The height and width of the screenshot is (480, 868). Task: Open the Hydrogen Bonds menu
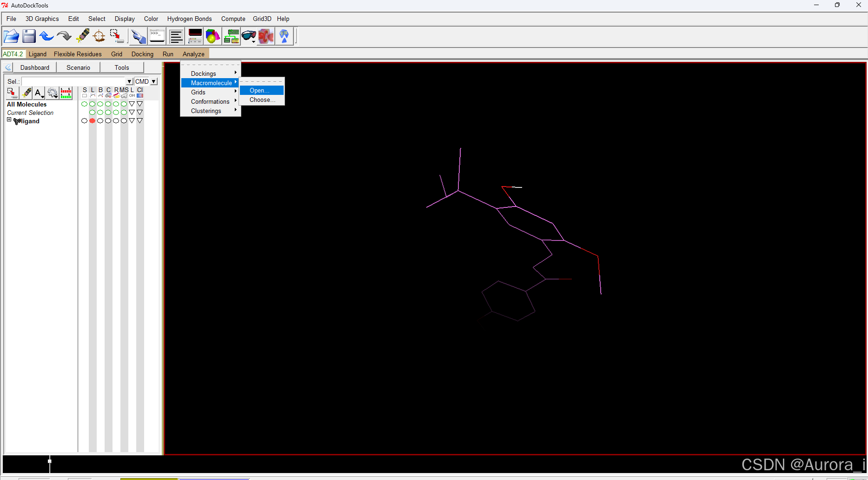(x=189, y=19)
